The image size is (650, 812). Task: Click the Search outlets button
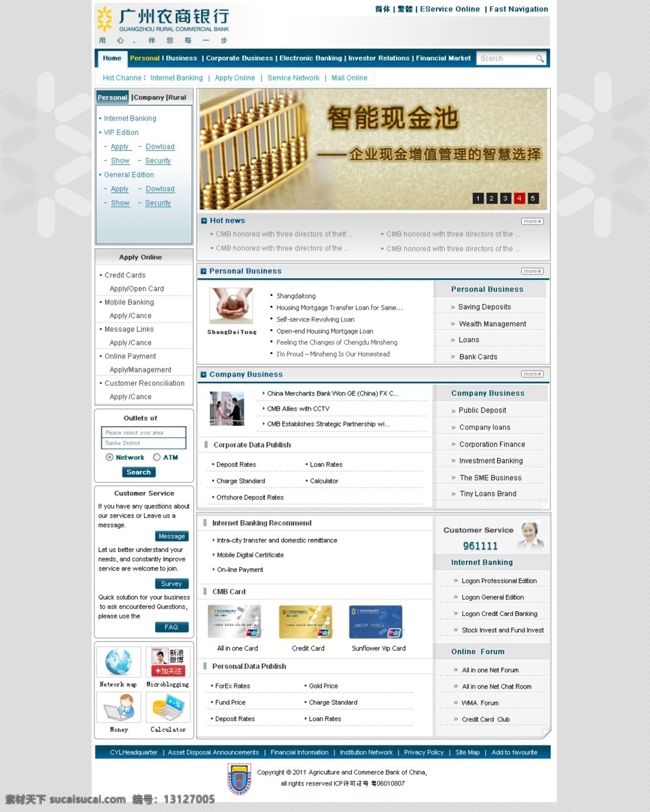click(139, 472)
